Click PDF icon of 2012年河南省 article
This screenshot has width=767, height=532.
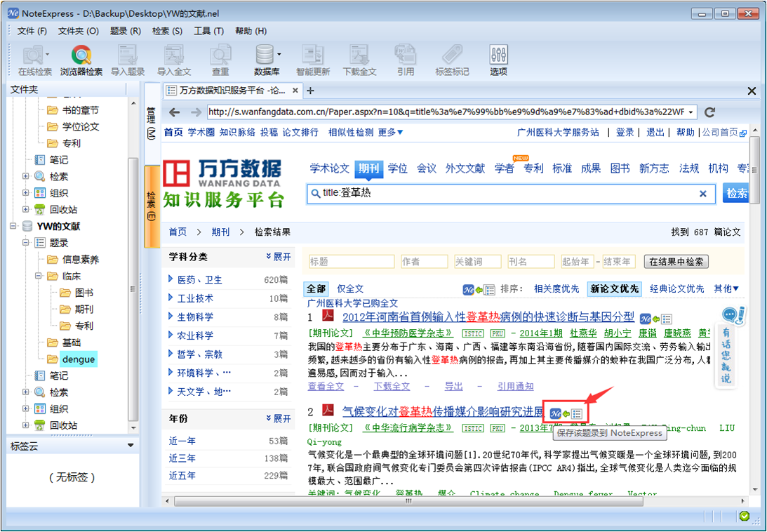(327, 316)
